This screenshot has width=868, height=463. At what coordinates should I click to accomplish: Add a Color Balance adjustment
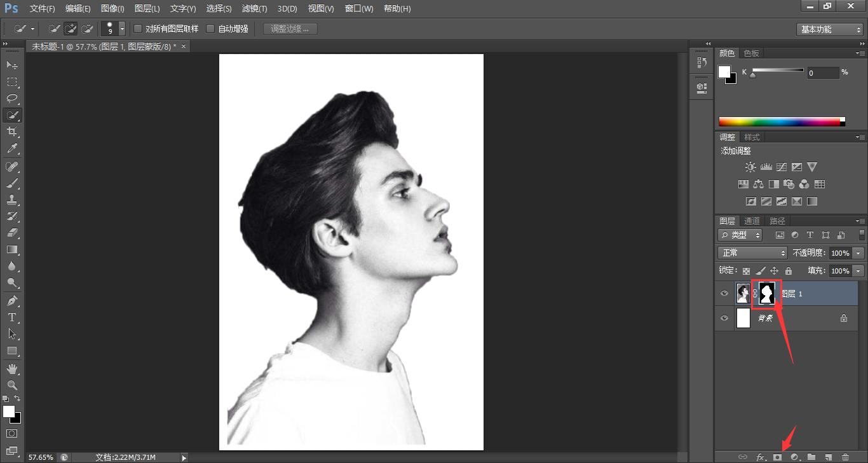click(758, 184)
